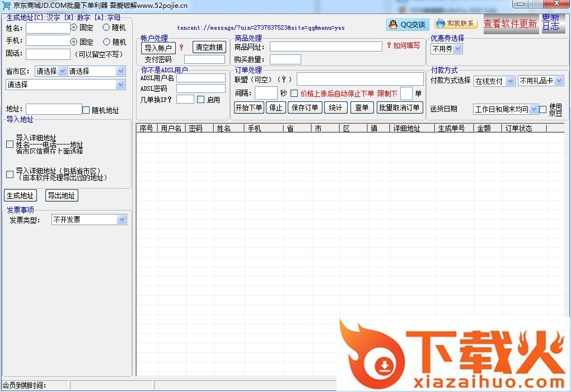Click the red question mark beside 导入帐户
Screen dimensions: 571x392
point(181,48)
